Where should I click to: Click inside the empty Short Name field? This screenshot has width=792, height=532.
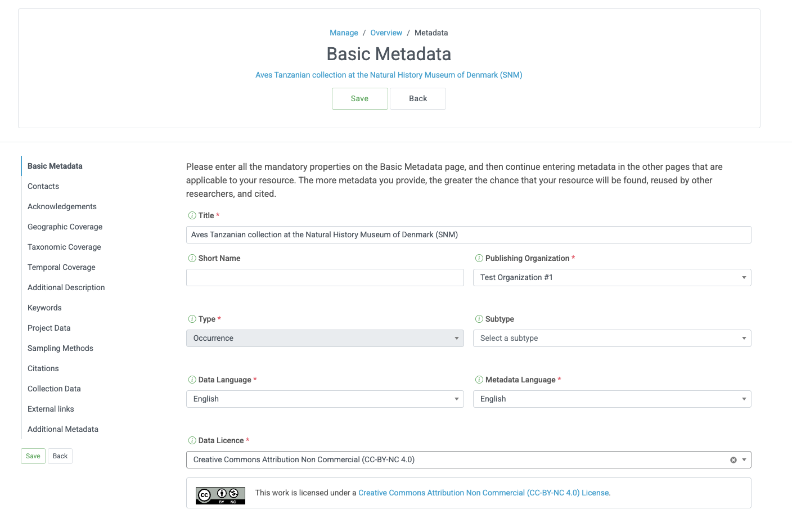(325, 277)
